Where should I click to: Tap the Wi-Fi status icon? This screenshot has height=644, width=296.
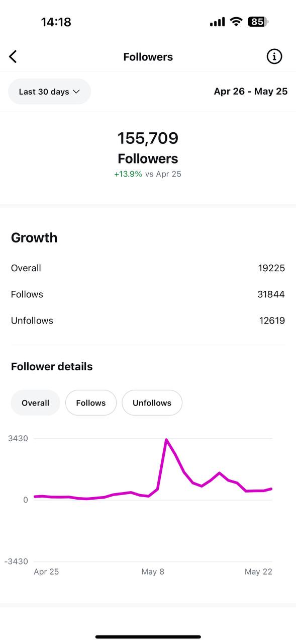[236, 22]
